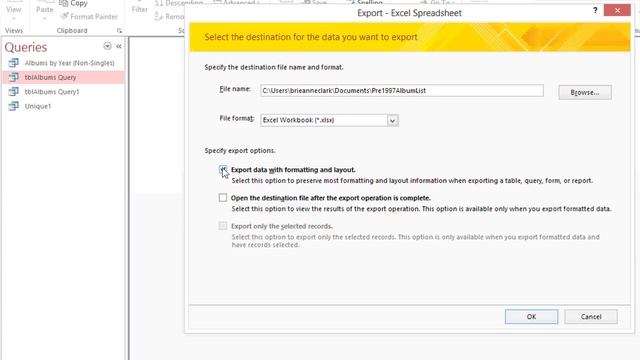
Task: Click the Format Painter button
Action: 89,17
